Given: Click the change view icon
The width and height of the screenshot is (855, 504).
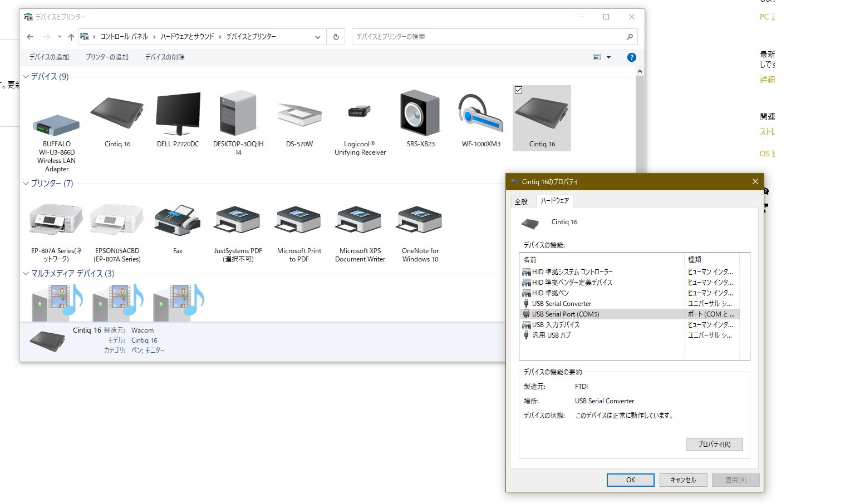Looking at the screenshot, I should [x=597, y=57].
